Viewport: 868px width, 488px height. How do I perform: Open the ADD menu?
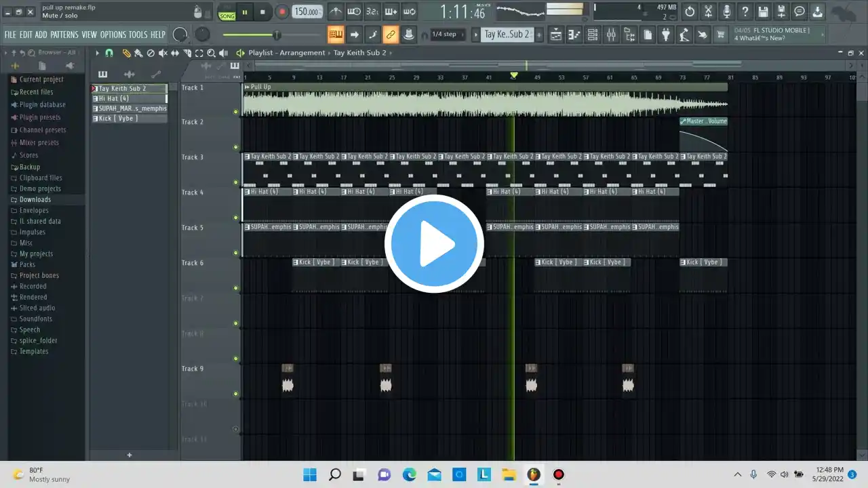click(x=41, y=35)
